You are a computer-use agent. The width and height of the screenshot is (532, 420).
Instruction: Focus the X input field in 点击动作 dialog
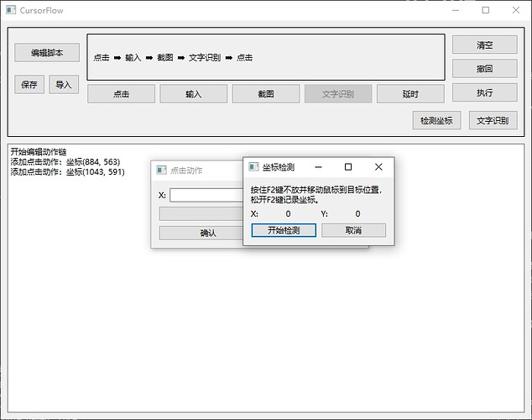coord(206,195)
